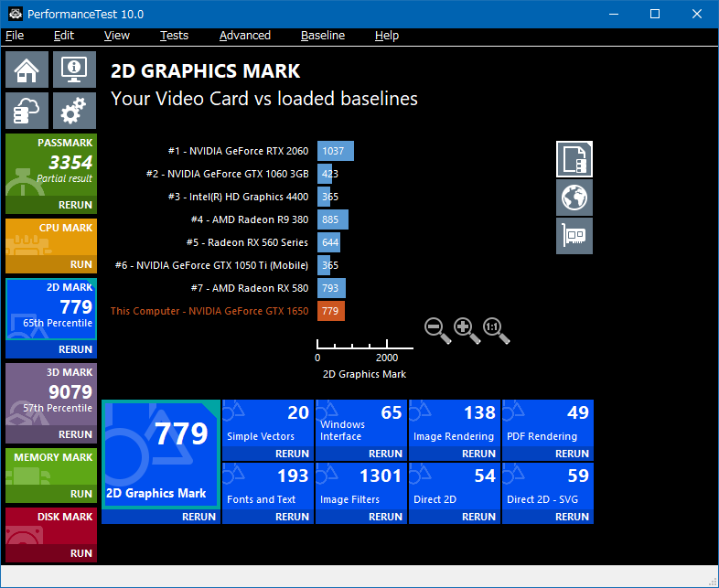Open the System Information monitor icon
The height and width of the screenshot is (588, 719).
(74, 69)
